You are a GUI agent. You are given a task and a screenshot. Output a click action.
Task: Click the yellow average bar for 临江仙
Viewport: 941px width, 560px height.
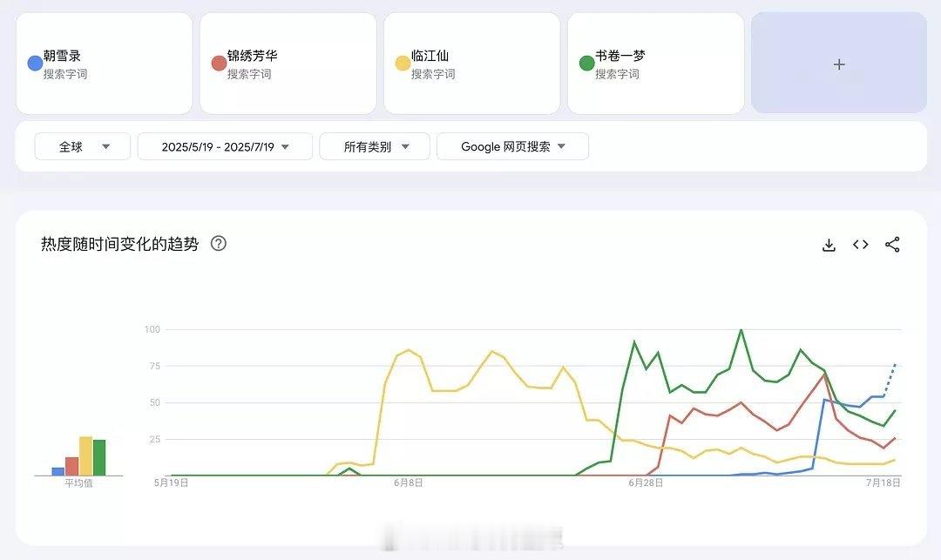pos(85,456)
